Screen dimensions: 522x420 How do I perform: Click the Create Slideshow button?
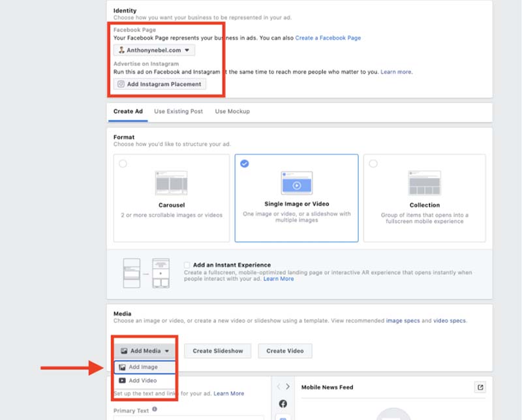pyautogui.click(x=218, y=351)
